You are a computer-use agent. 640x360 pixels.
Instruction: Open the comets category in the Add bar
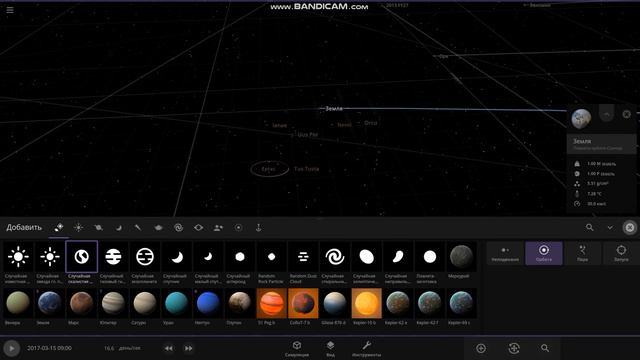pyautogui.click(x=138, y=227)
